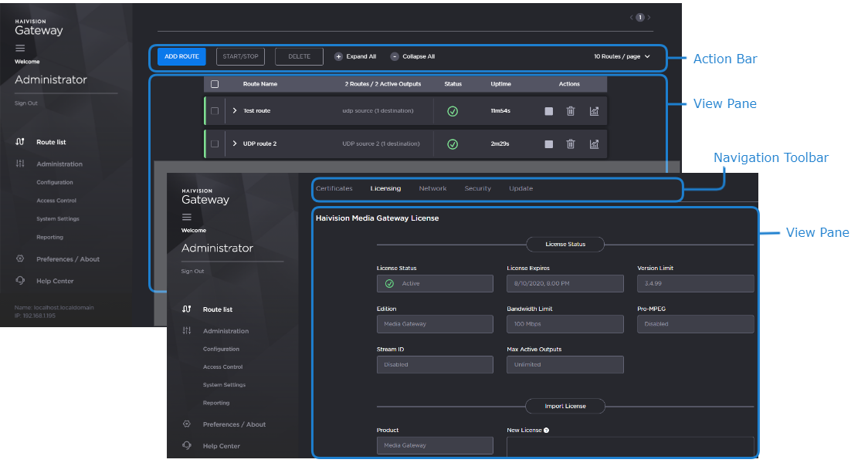Tick the select-all checkbox in the routes header
Screen dimensions: 868x473
215,84
